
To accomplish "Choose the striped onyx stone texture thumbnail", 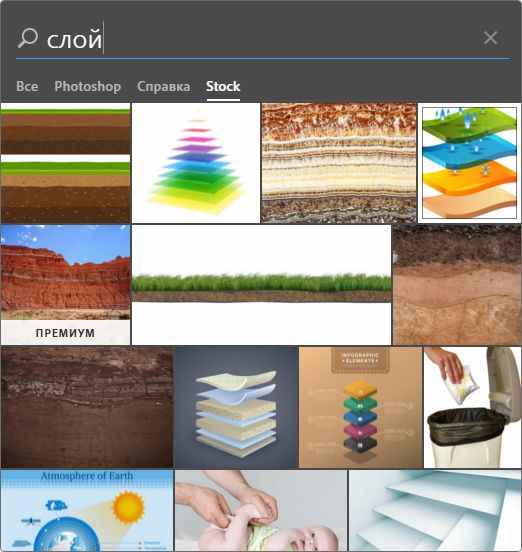I will pos(339,163).
